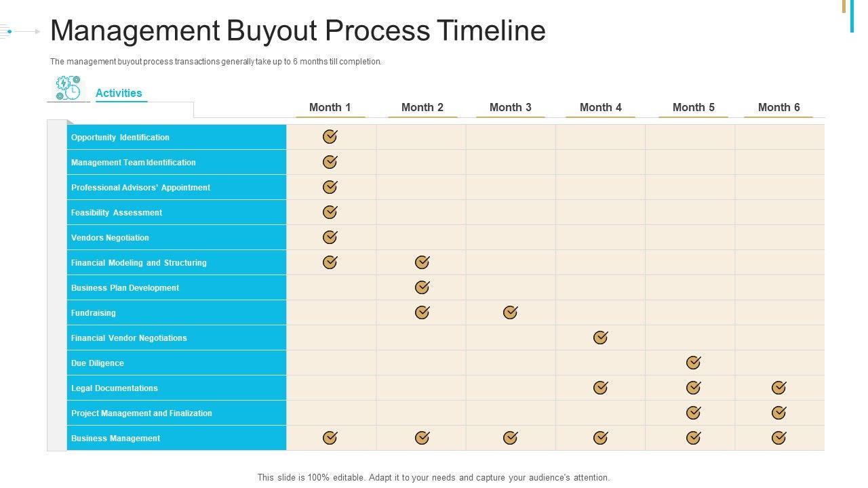Select the Month 1 column header

click(x=330, y=107)
